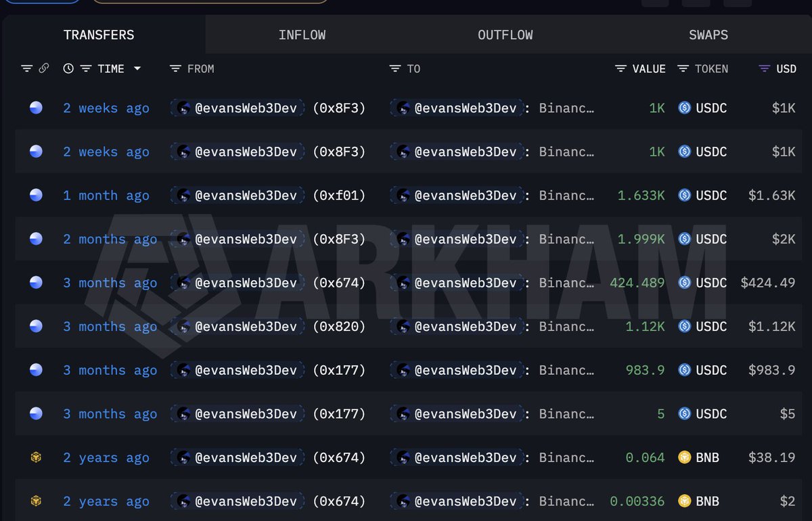Click the value 424.489
Image resolution: width=812 pixels, height=521 pixels.
pos(637,282)
